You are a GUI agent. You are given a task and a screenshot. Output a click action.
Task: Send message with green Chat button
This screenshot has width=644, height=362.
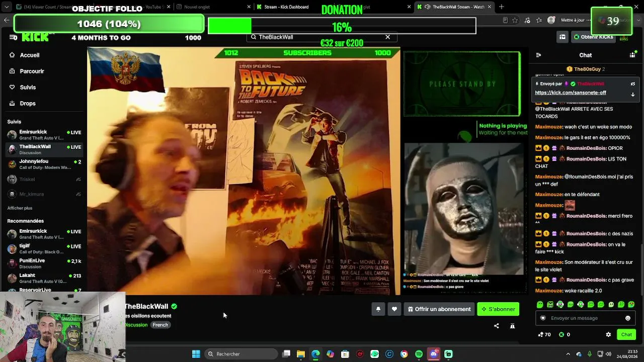click(626, 334)
